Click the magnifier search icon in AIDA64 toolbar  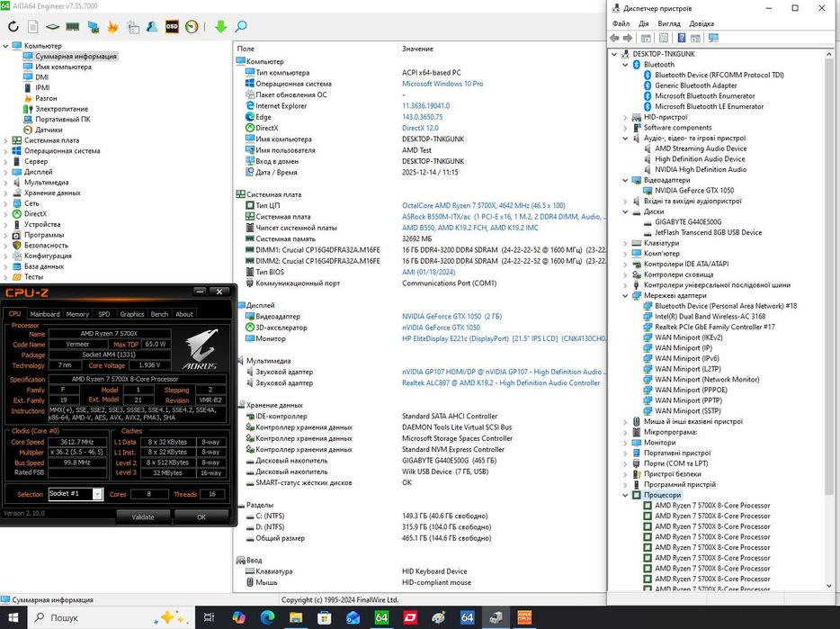(241, 26)
